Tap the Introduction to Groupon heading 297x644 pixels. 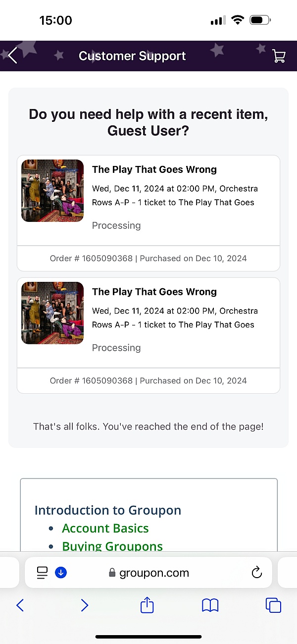tap(107, 510)
